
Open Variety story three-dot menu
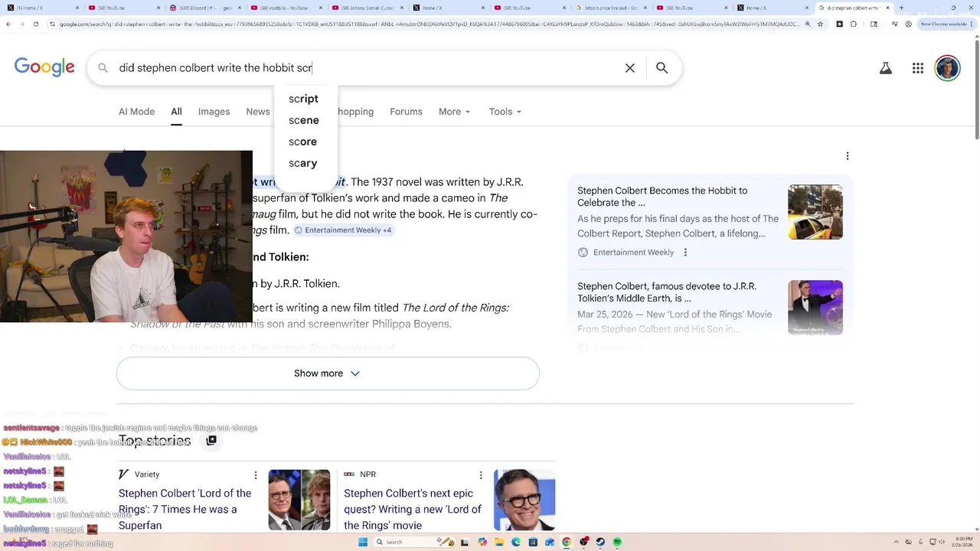coord(255,475)
